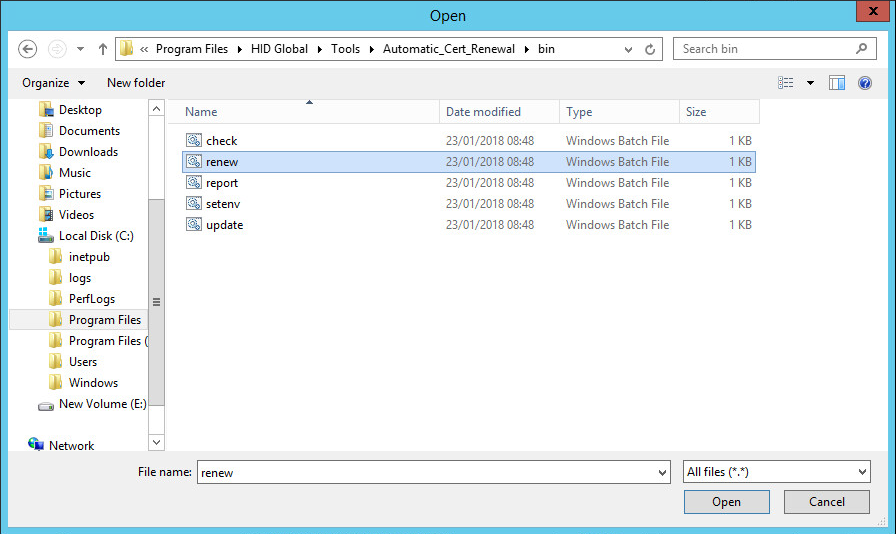Open the Organize menu
Screen dimensions: 896x534
(x=53, y=83)
